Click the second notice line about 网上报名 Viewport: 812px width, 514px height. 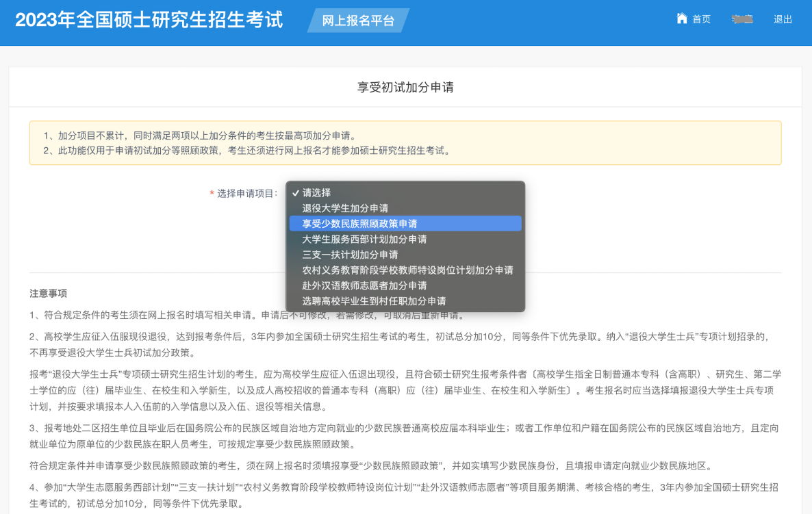(x=246, y=151)
